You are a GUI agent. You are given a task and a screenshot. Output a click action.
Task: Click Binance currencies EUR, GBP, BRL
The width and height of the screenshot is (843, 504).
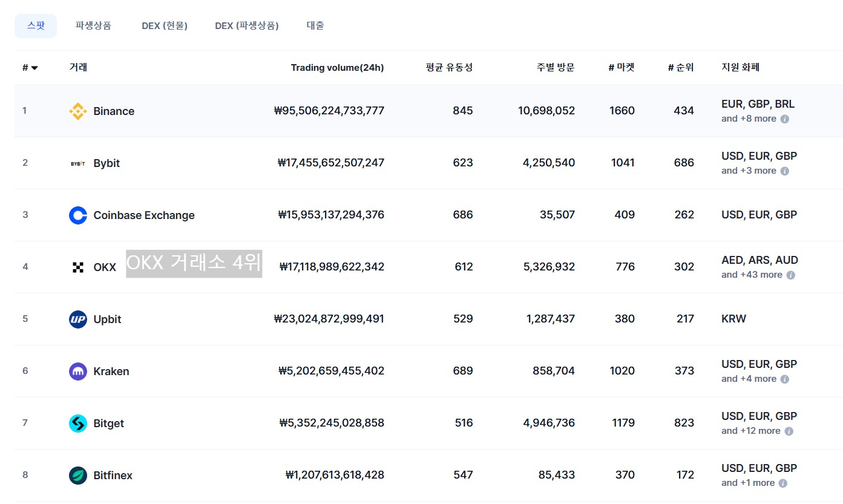(758, 104)
